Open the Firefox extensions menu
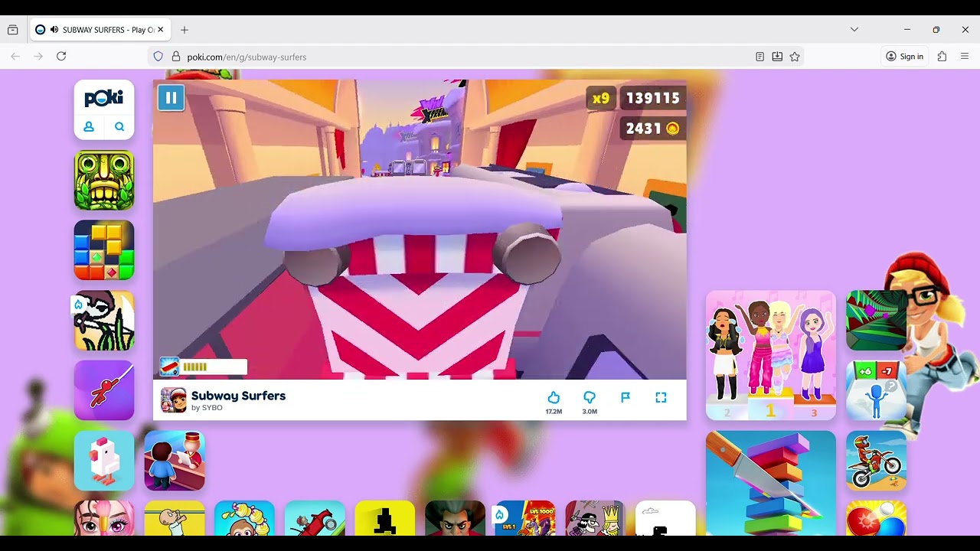Screen dimensions: 980x551 (942, 56)
